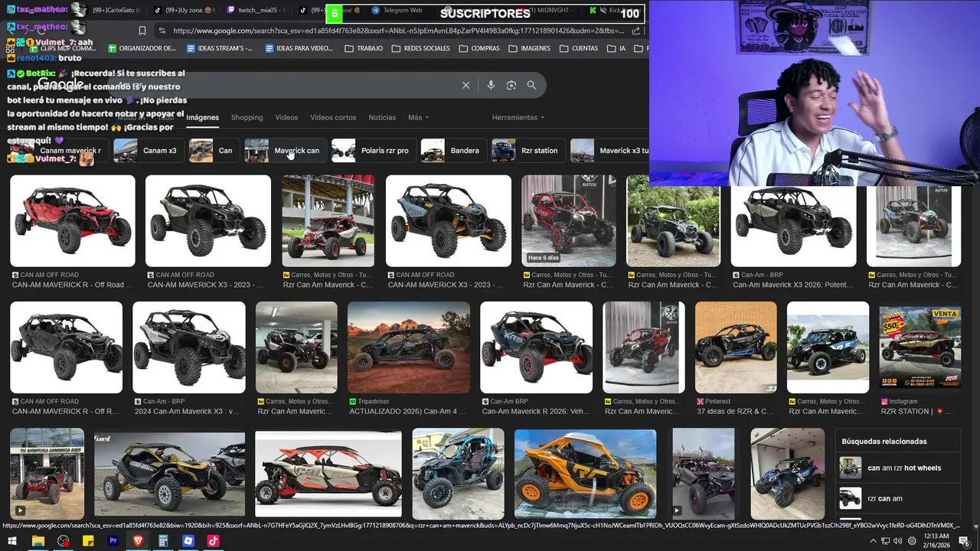Open the COMPRAS bookmarks folder

point(479,48)
